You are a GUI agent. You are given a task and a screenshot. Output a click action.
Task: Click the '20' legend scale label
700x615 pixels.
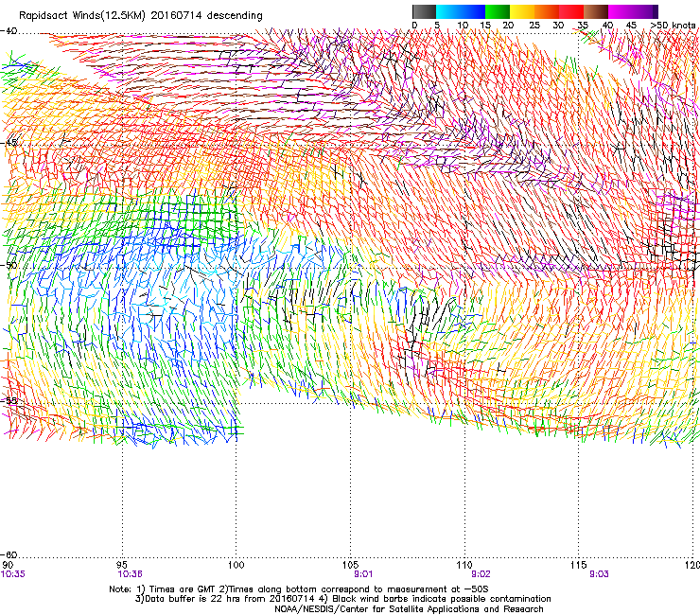[x=508, y=26]
